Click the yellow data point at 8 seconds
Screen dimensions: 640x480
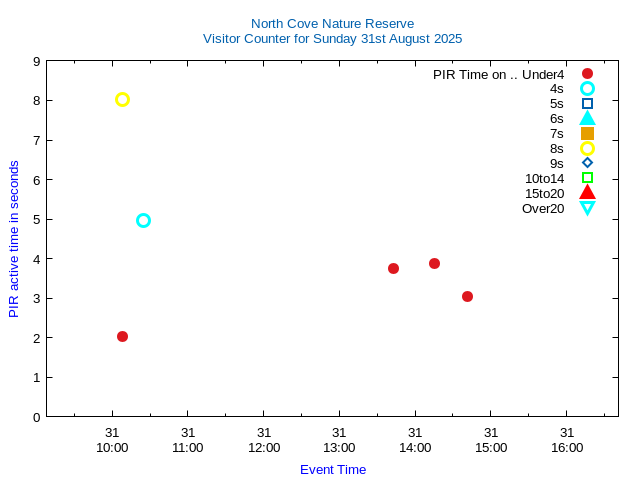pyautogui.click(x=122, y=99)
